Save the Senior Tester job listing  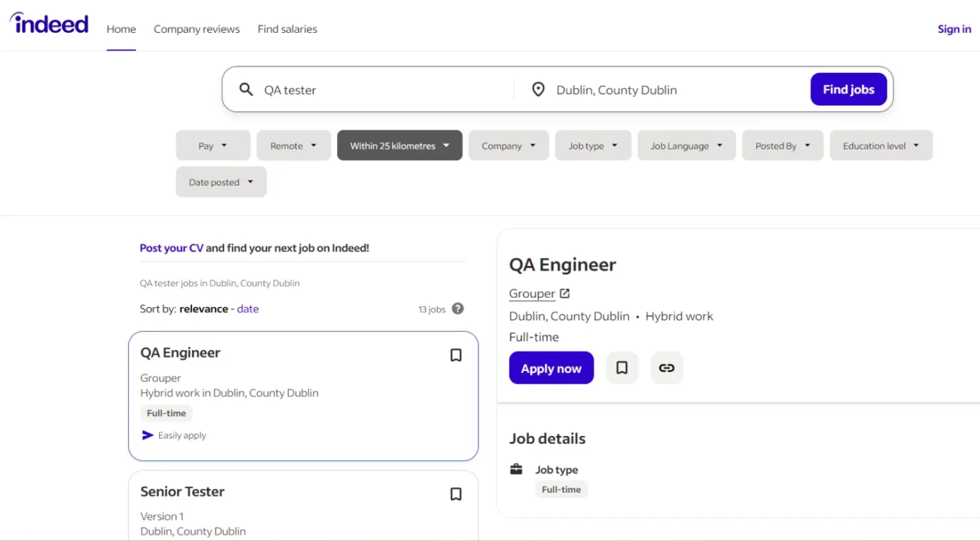(456, 494)
